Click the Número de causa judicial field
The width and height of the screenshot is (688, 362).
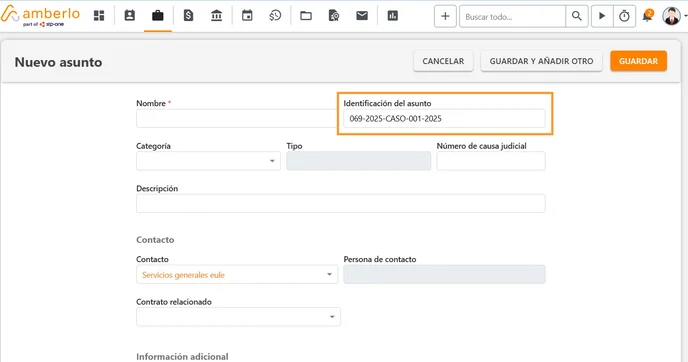[491, 161]
